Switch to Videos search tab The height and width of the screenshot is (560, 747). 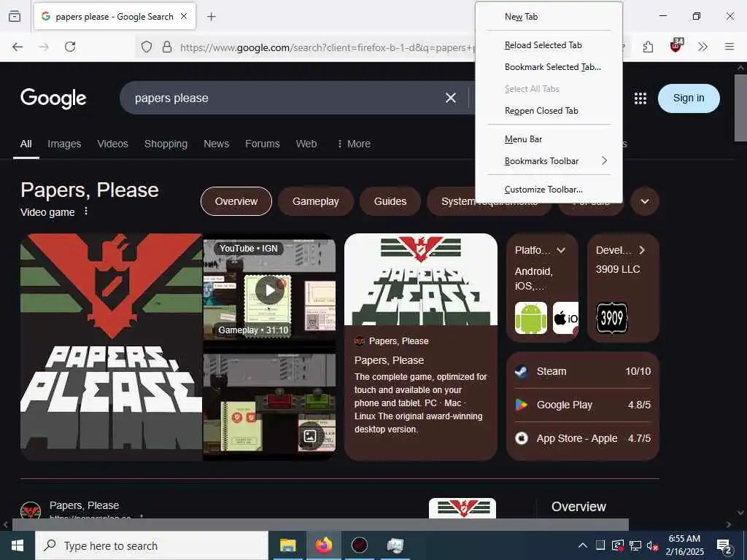pyautogui.click(x=112, y=144)
